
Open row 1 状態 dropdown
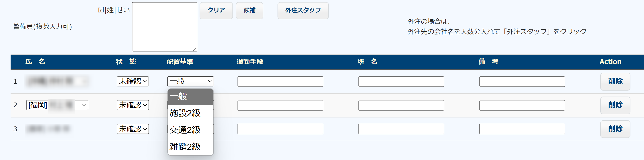(x=132, y=82)
